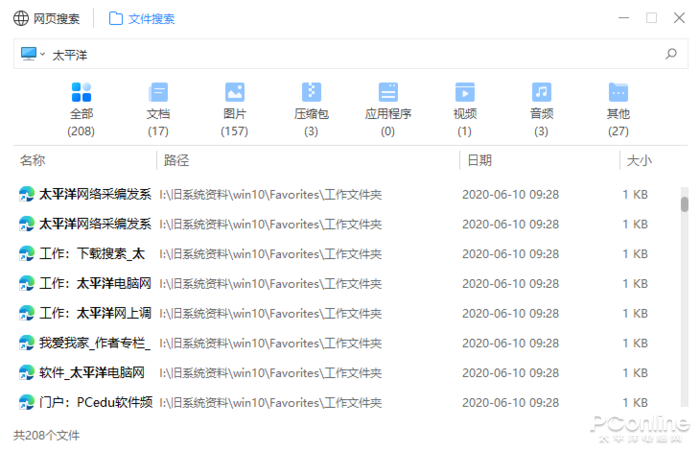This screenshot has height=451, width=700.
Task: Close the search window
Action: click(679, 18)
